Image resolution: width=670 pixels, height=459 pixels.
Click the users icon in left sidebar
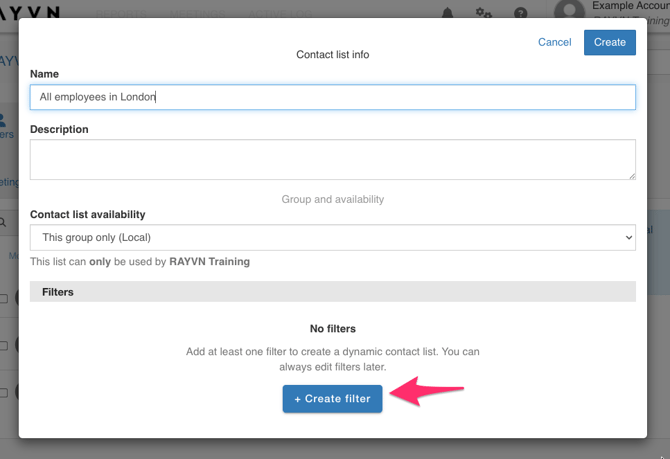tap(7, 120)
